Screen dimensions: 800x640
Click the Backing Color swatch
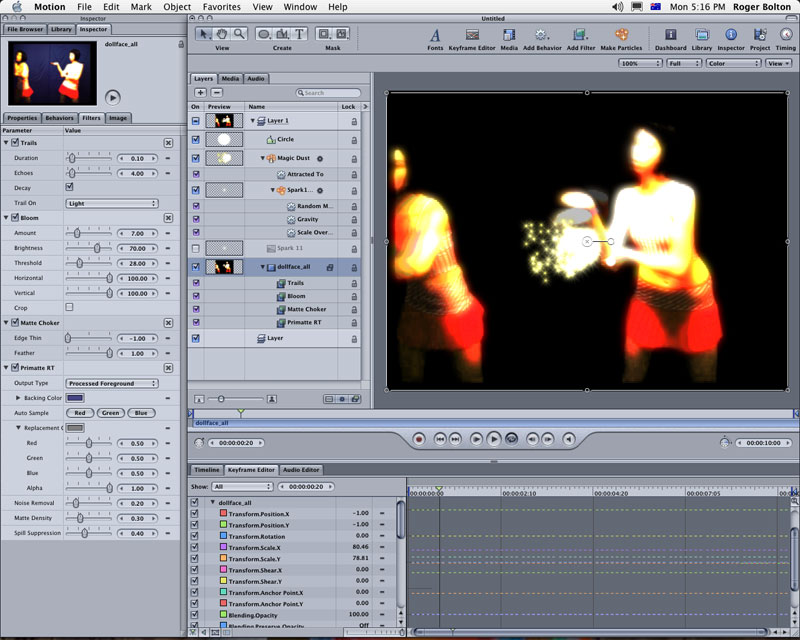coord(75,398)
